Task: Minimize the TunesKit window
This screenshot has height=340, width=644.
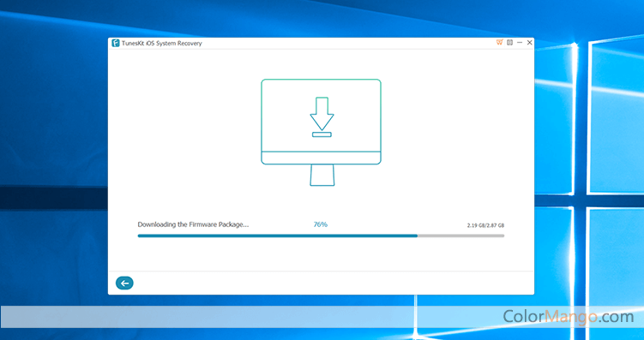Action: click(520, 42)
